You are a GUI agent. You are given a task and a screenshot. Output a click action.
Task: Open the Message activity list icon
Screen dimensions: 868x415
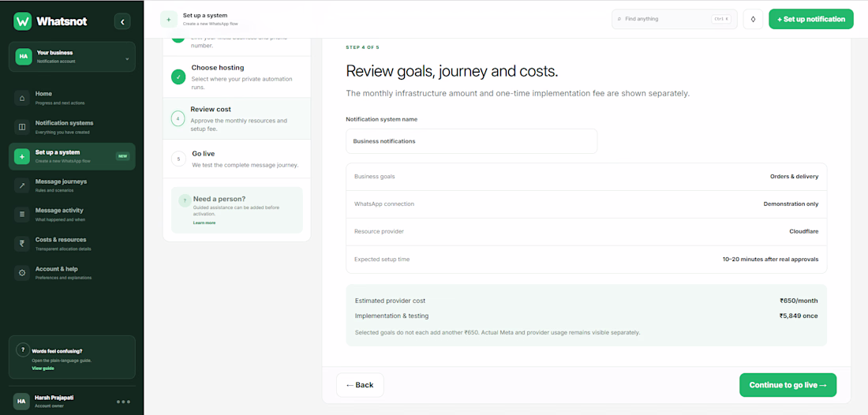click(22, 214)
